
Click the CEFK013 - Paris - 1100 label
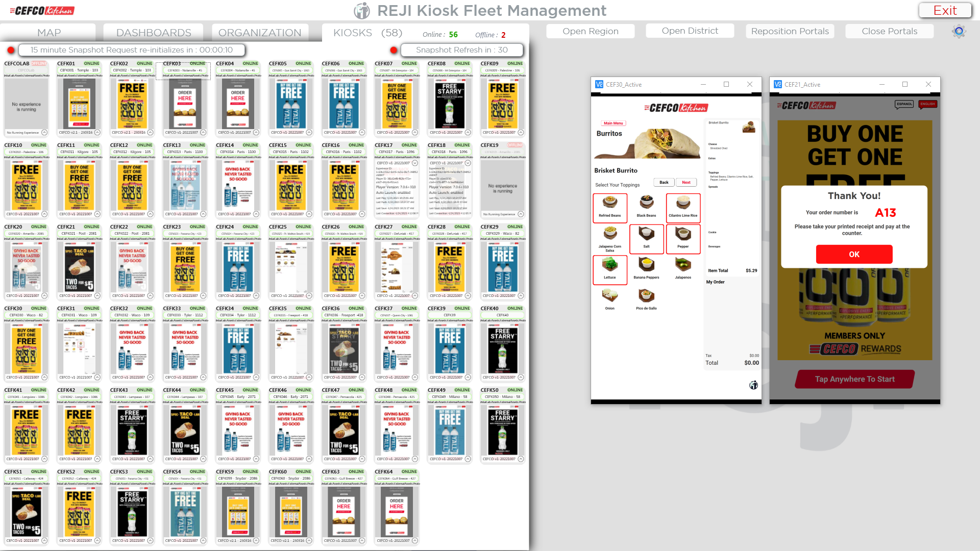click(x=185, y=152)
